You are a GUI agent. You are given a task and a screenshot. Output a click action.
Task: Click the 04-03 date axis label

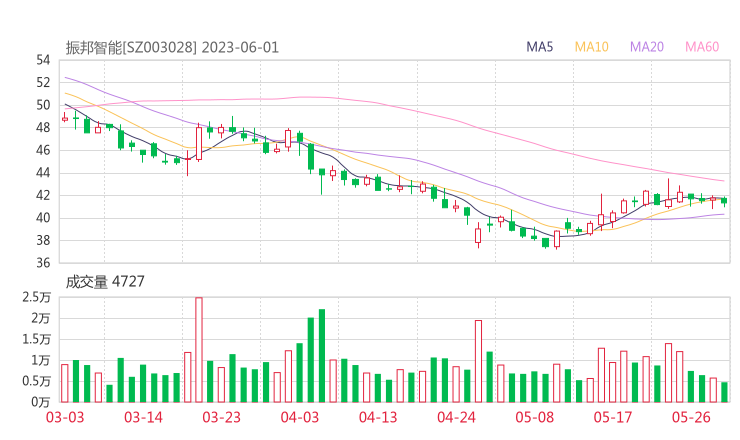(x=300, y=417)
